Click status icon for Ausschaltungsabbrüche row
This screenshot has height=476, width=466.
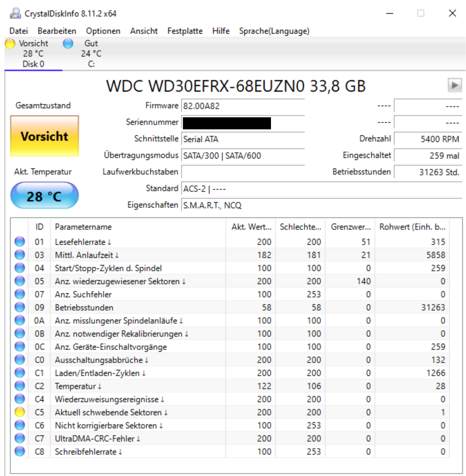click(x=20, y=359)
